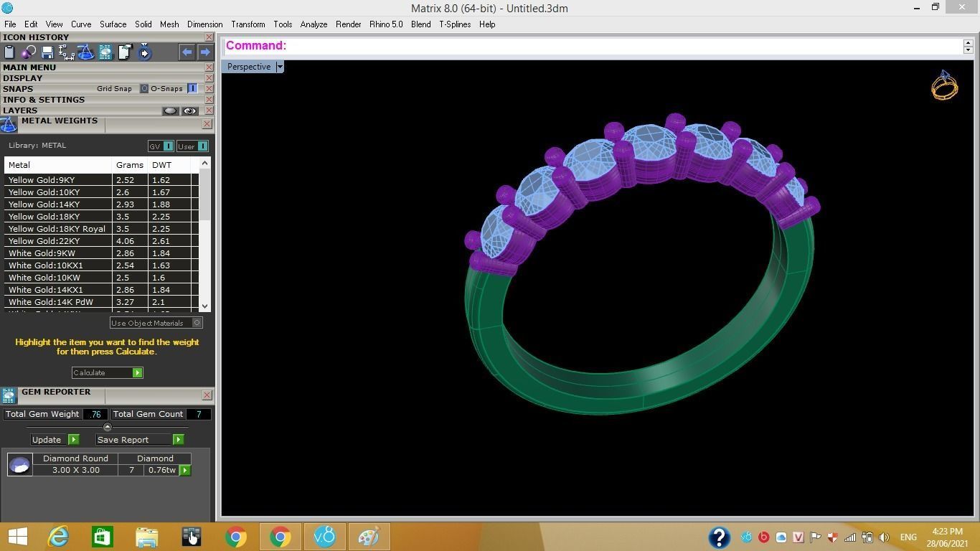980x551 pixels.
Task: Click the Calculate button
Action: [107, 373]
